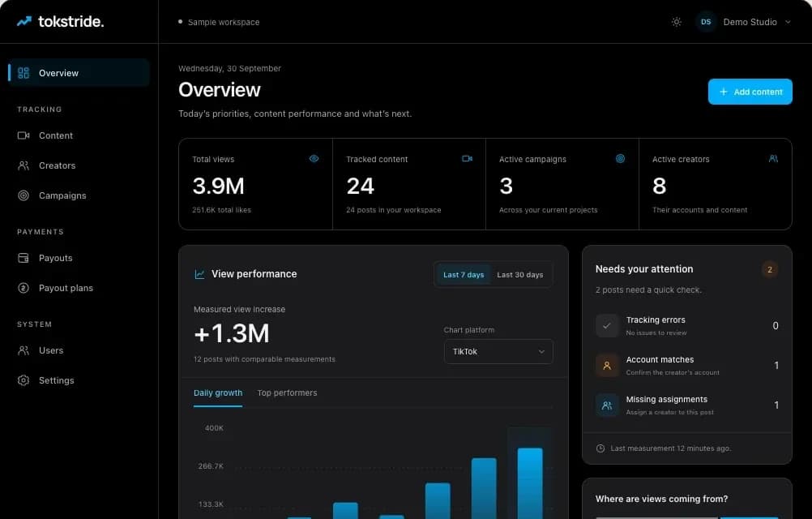Click the orange attention count badge 2
This screenshot has height=519, width=812.
(x=770, y=269)
